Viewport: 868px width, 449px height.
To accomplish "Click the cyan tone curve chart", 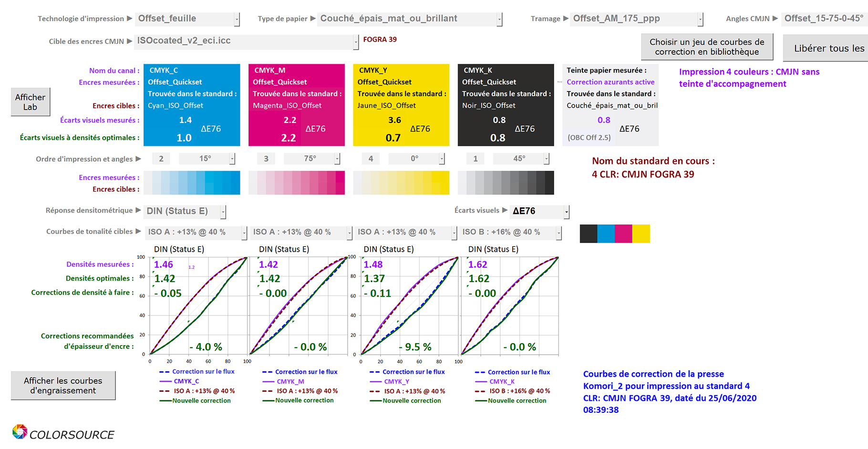I will 199,306.
